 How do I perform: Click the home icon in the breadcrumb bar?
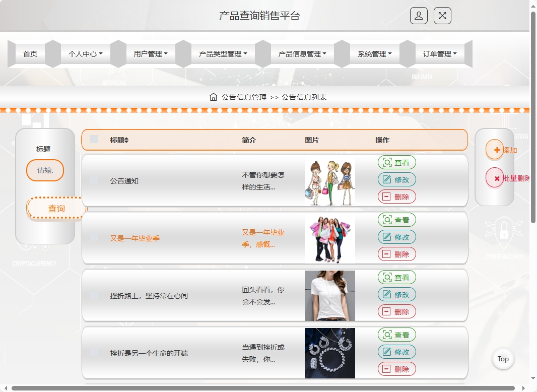click(213, 97)
